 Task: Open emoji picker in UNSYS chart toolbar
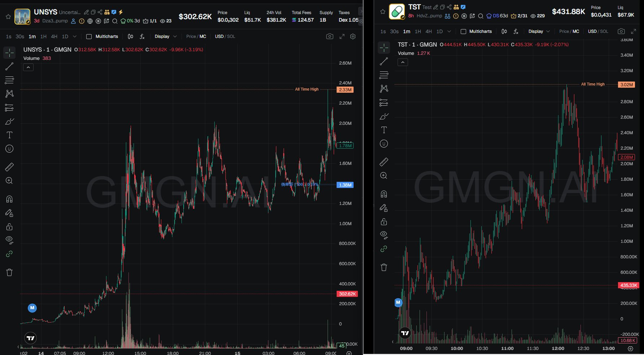(9, 149)
